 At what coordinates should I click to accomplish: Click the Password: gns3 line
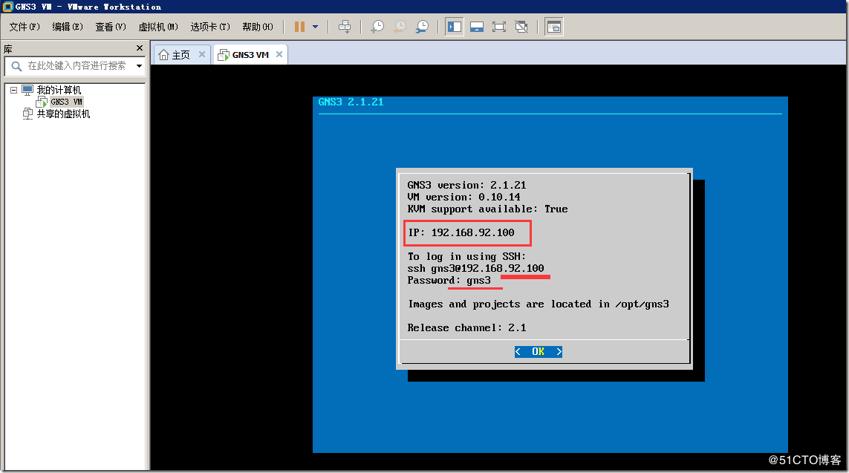(x=449, y=280)
